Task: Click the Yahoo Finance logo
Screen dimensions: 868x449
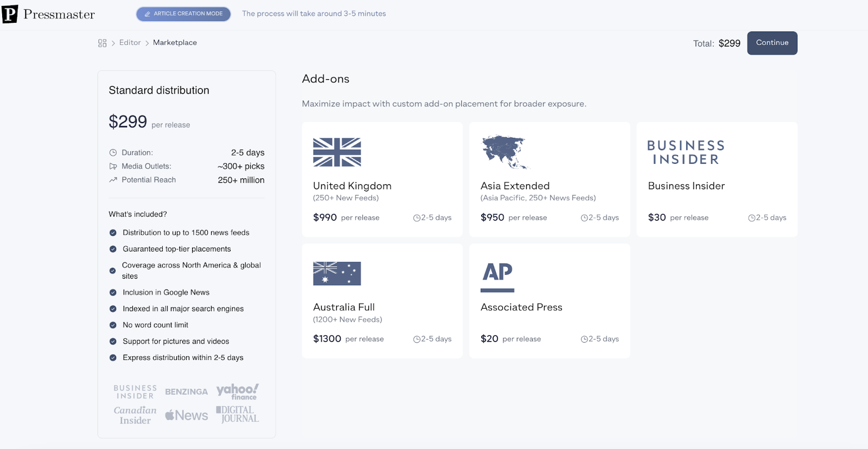Action: click(238, 392)
